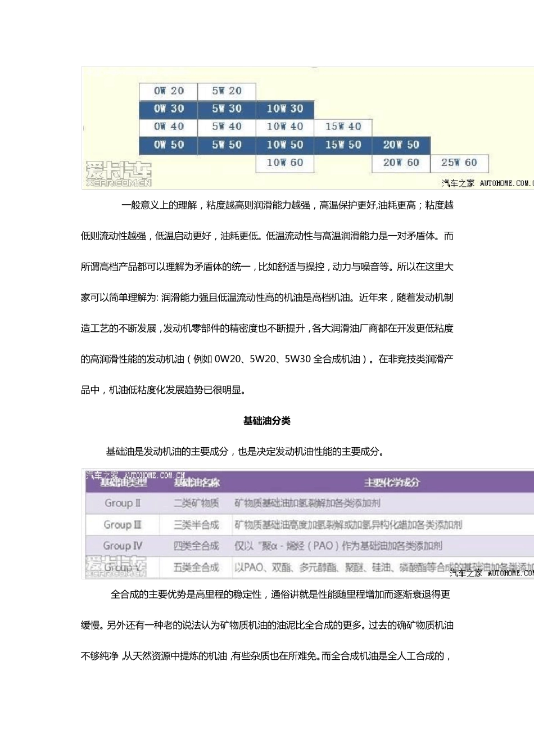Select the 10W 40 cell

point(285,127)
